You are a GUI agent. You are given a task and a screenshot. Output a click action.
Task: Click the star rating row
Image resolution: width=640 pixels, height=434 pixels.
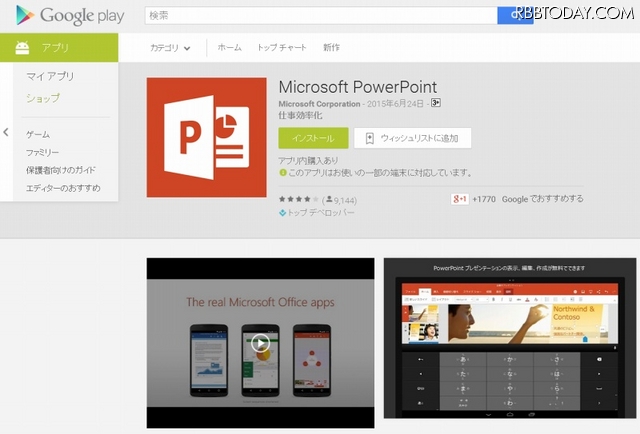tap(298, 199)
